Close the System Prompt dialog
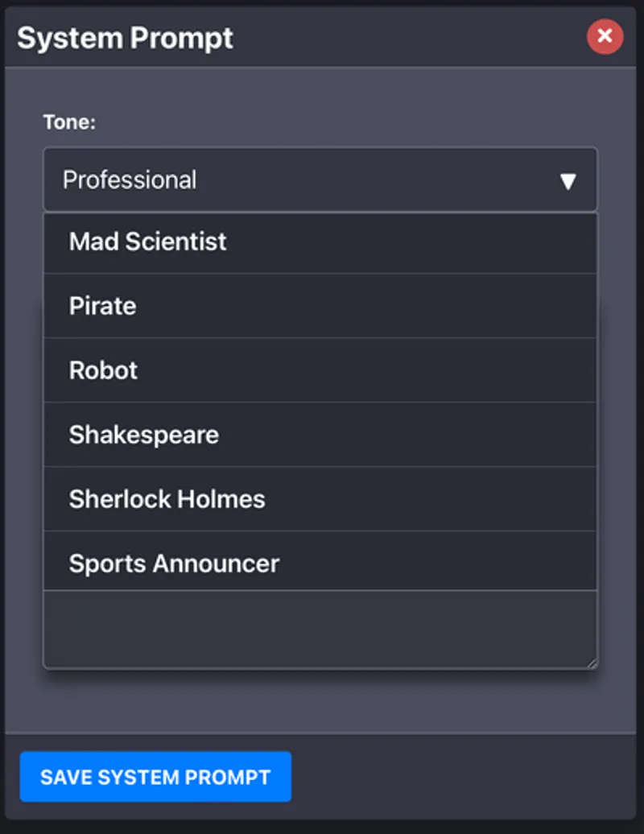The width and height of the screenshot is (644, 834). tap(605, 36)
